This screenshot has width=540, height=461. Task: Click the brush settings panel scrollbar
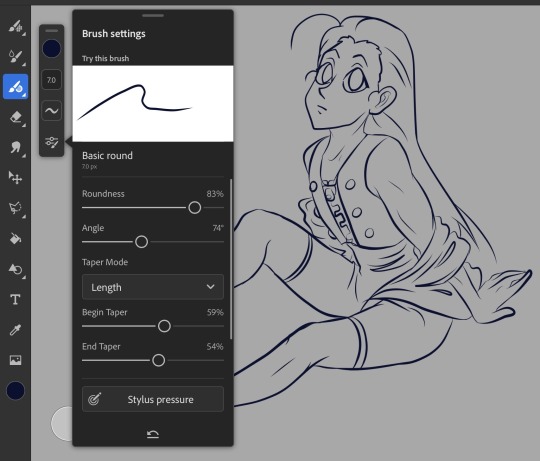coord(231,259)
